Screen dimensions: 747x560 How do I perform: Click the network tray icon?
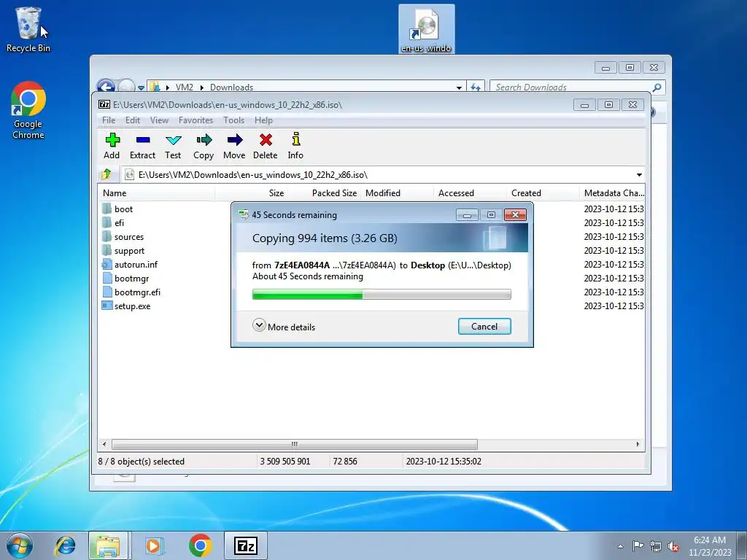656,546
